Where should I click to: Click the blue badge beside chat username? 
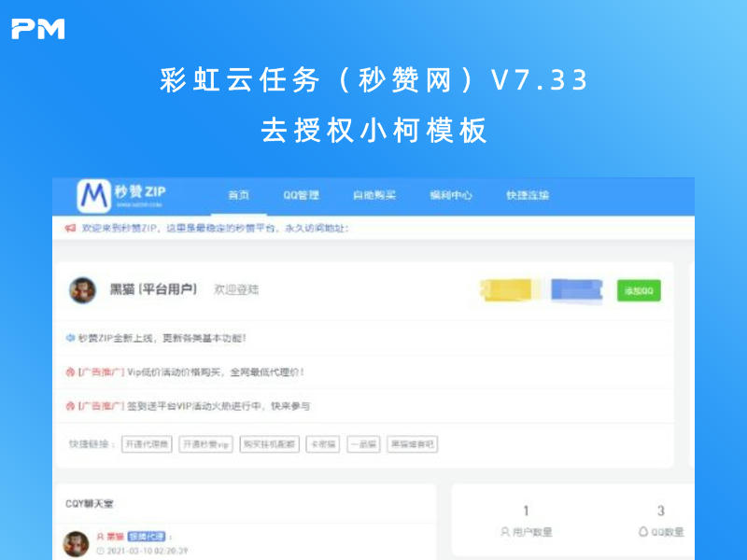point(146,537)
